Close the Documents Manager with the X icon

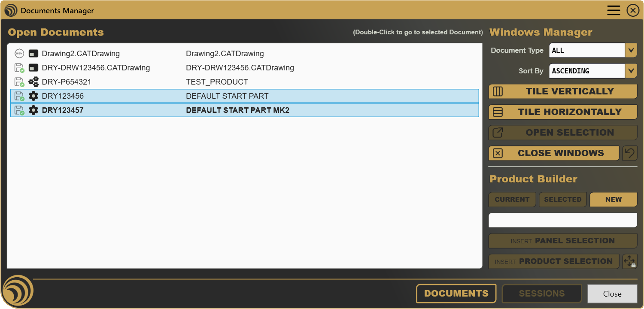click(x=633, y=10)
